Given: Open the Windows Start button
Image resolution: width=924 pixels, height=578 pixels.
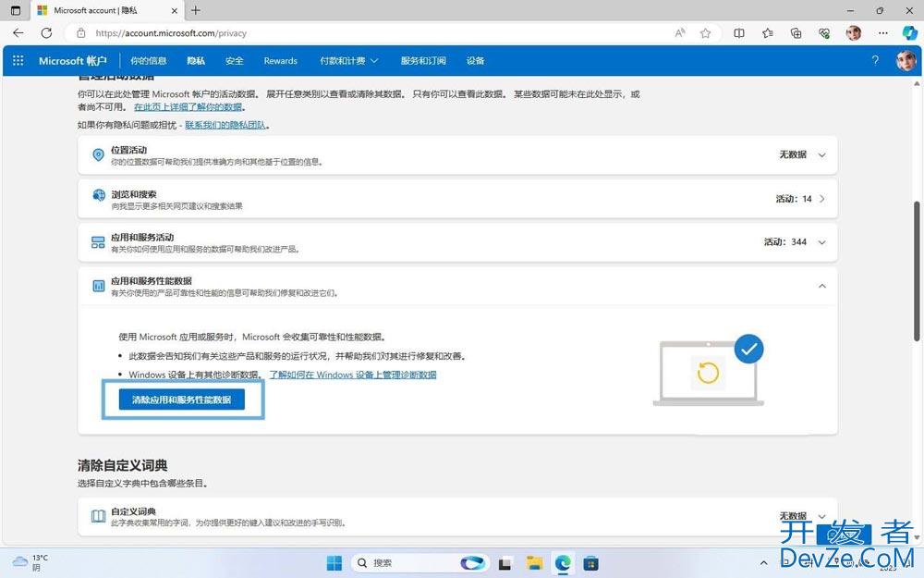Looking at the screenshot, I should (x=334, y=562).
